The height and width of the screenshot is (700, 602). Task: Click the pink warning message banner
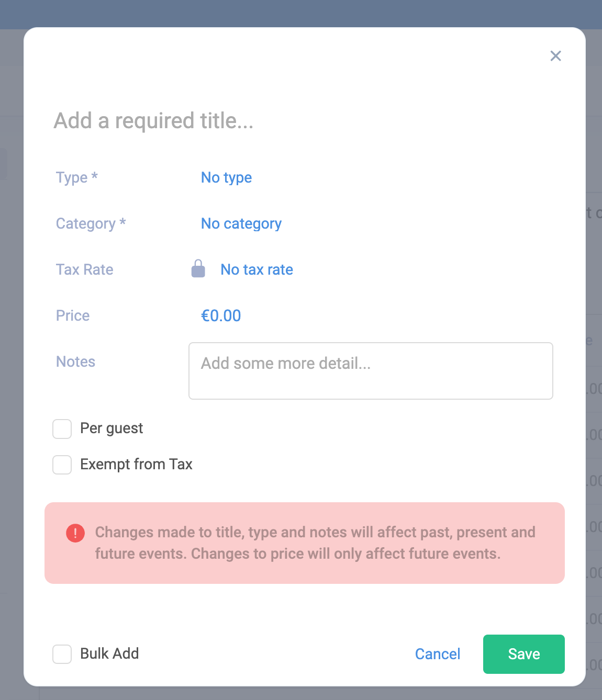[x=305, y=543]
